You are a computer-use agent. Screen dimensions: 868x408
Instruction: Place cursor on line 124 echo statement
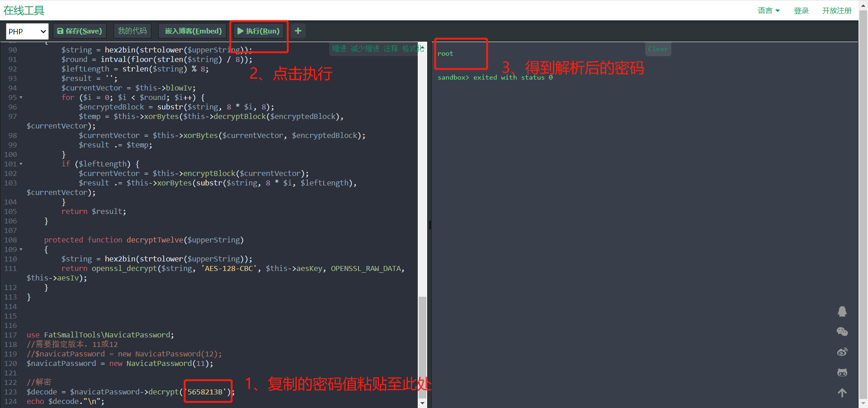66,402
